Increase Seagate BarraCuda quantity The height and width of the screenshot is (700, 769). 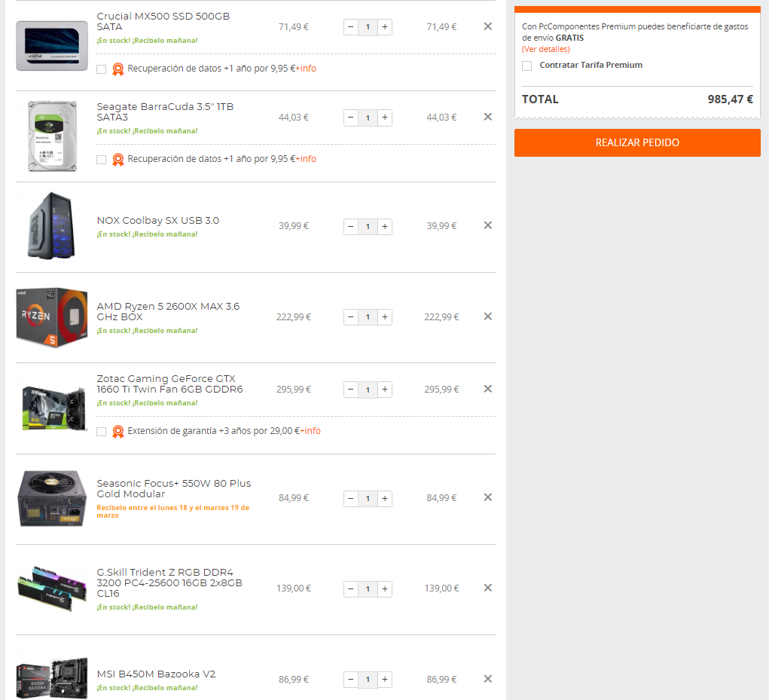385,118
